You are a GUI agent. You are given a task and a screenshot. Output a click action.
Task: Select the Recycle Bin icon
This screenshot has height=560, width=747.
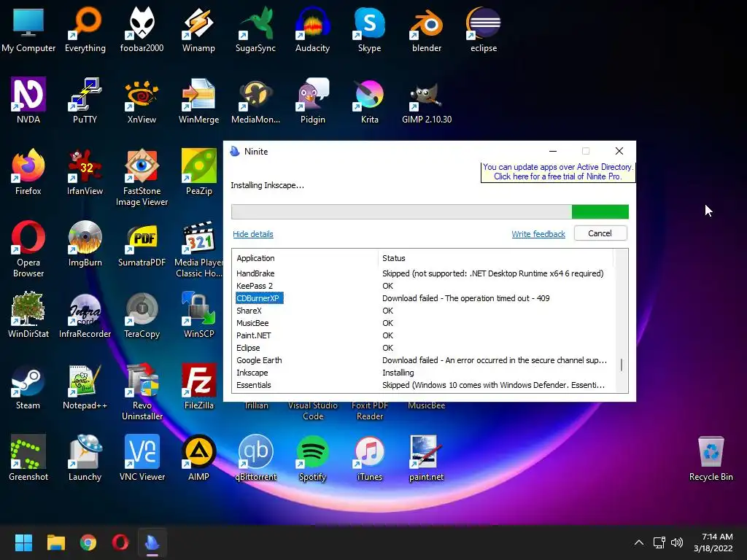pos(711,458)
